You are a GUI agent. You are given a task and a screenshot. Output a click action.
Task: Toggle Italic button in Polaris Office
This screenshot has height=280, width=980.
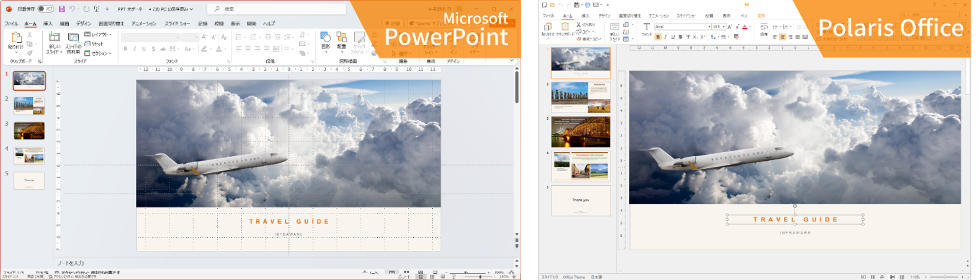tap(665, 37)
